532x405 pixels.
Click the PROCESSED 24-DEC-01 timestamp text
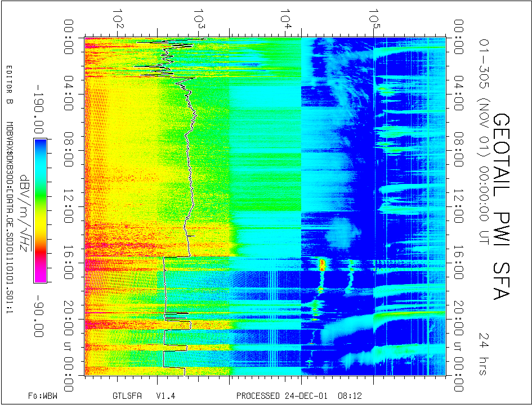290,396
